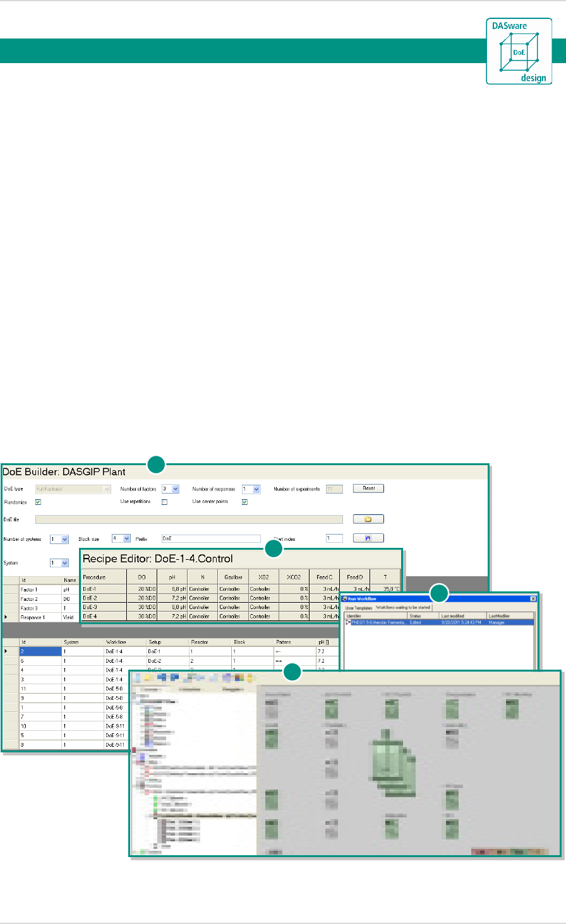The height and width of the screenshot is (924, 566).
Task: Select DoE-1 procedure row in Recipe Editor
Action: [241, 589]
